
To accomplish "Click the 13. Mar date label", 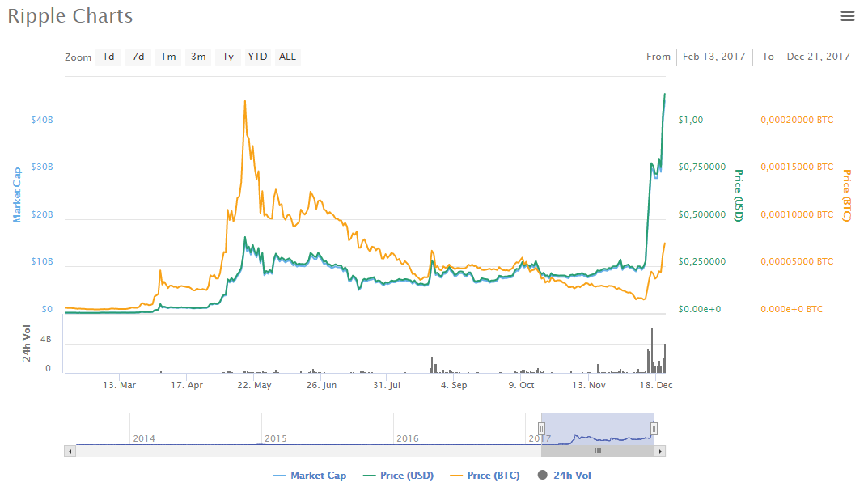I will (x=120, y=385).
